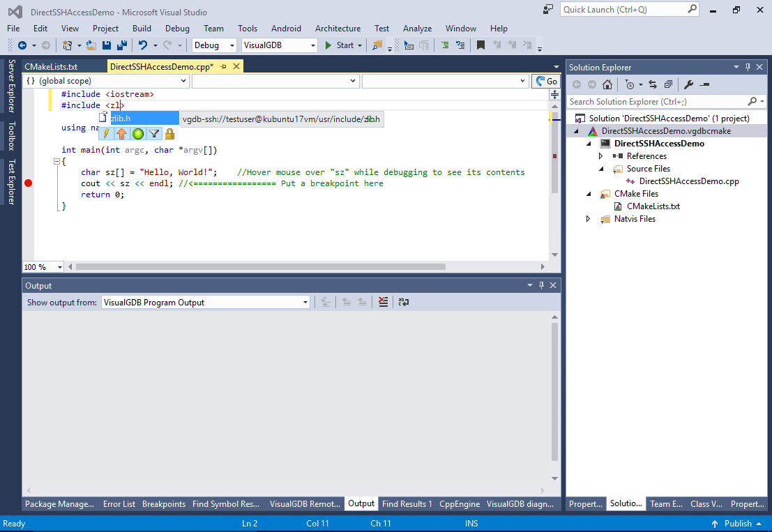Switch to the CMakeLists.txt editor tab
This screenshot has width=772, height=532.
pyautogui.click(x=51, y=67)
